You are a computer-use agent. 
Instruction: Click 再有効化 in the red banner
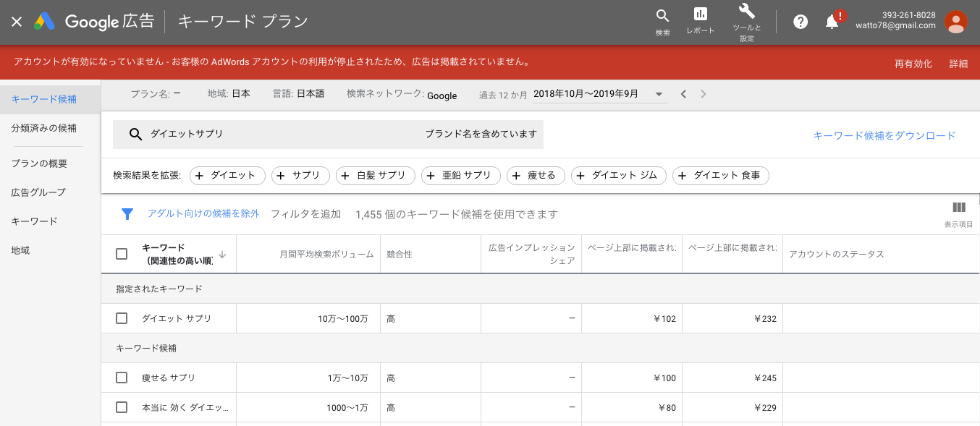coord(913,64)
